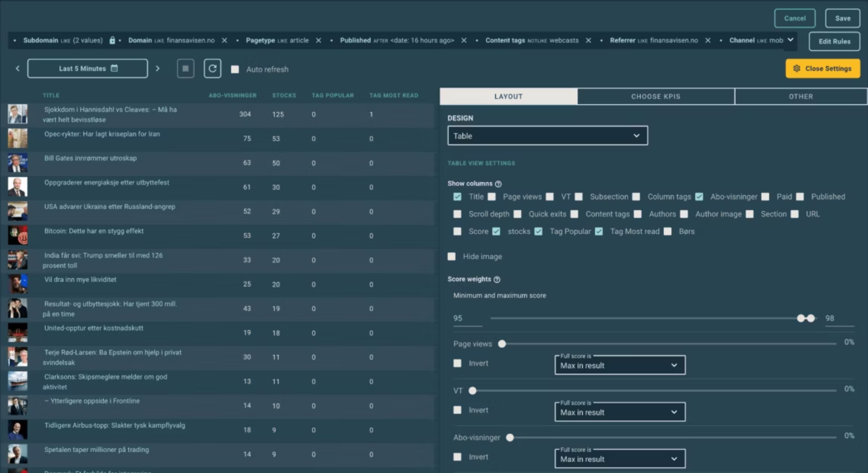Screen dimensions: 868x473
Task: Click help icon beside Show columns
Action: (498, 184)
